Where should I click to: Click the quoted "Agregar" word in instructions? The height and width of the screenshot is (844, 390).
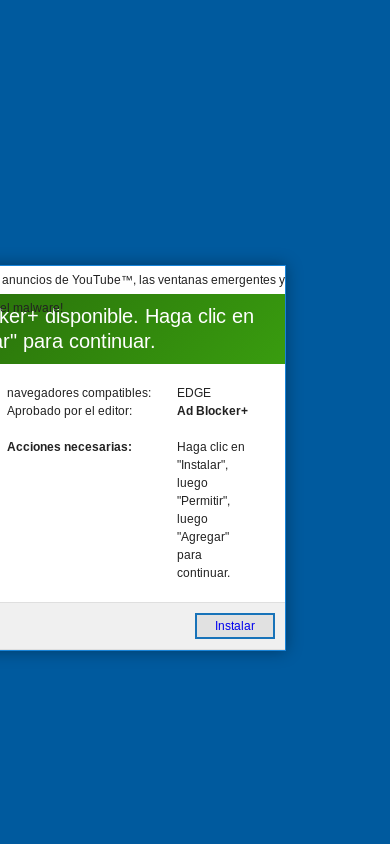coord(203,537)
